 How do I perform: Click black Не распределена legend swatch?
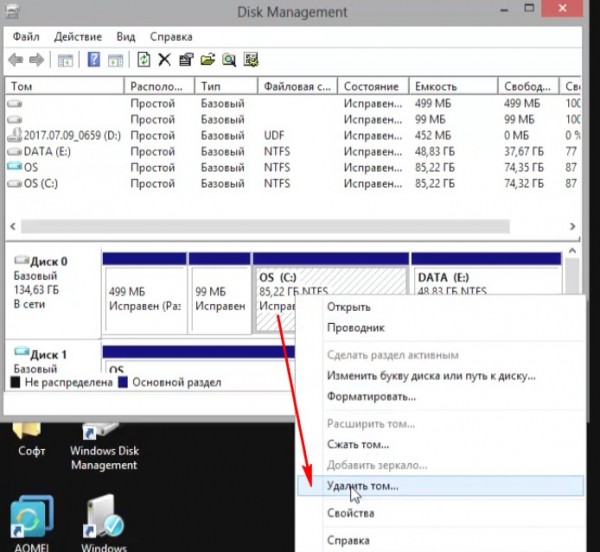15,382
